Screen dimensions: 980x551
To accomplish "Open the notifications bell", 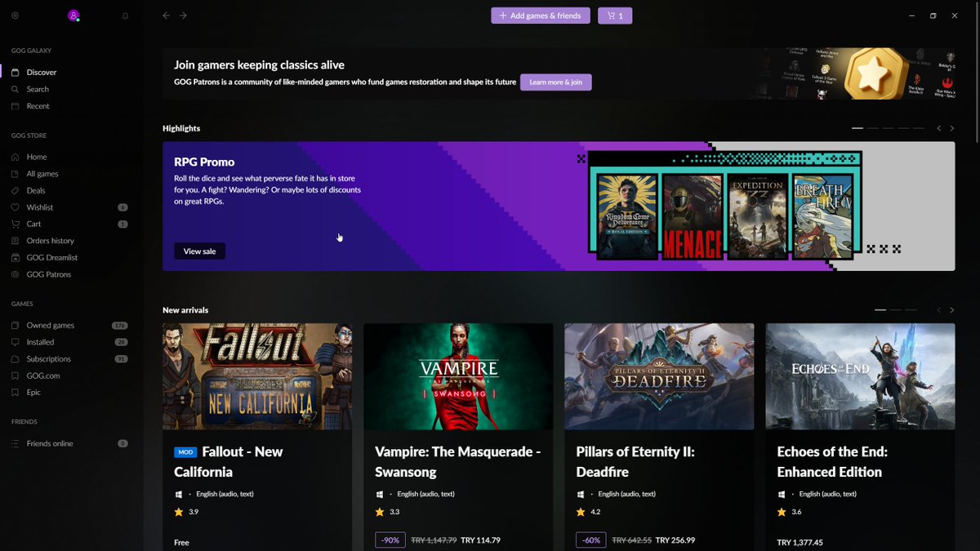I will pos(125,16).
